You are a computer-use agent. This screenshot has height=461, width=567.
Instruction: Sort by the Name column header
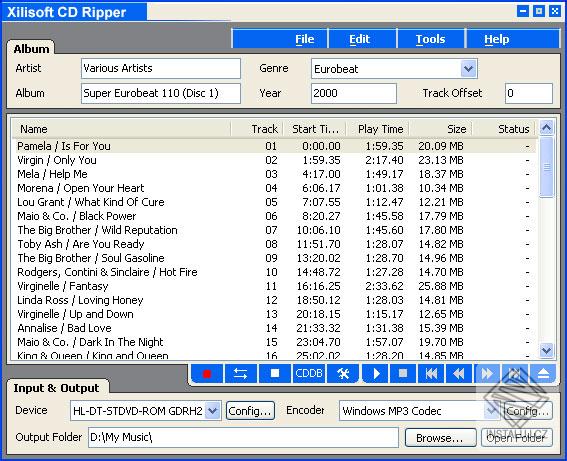pos(122,129)
